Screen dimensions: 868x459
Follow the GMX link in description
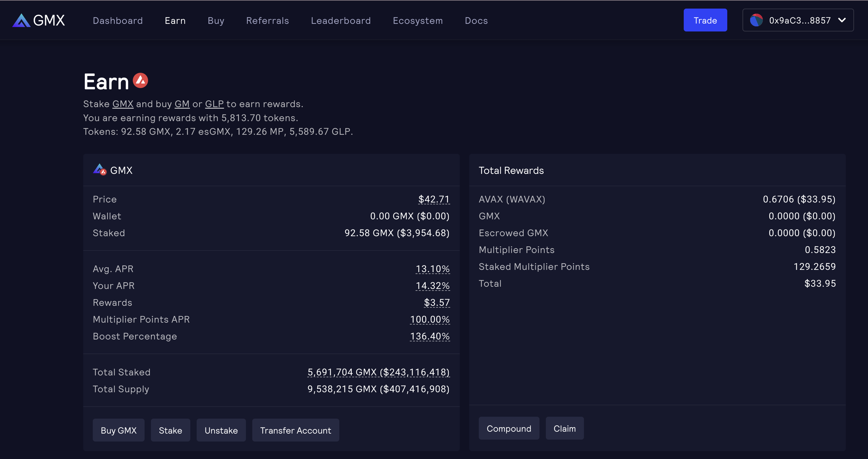pyautogui.click(x=123, y=104)
